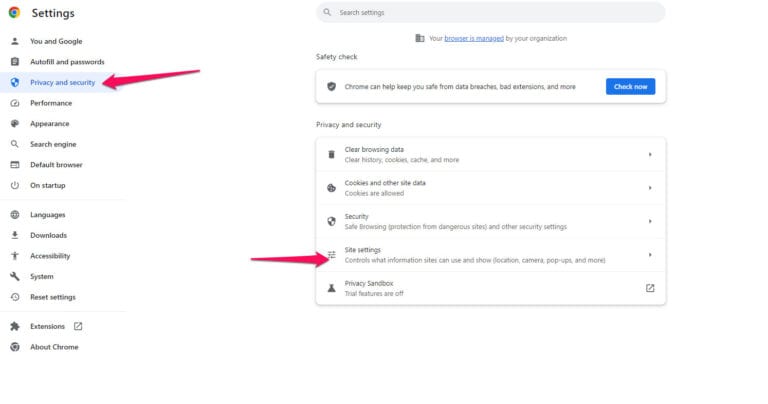This screenshot has height=404, width=768.
Task: Open the 'browser is managed' link
Action: tap(475, 38)
